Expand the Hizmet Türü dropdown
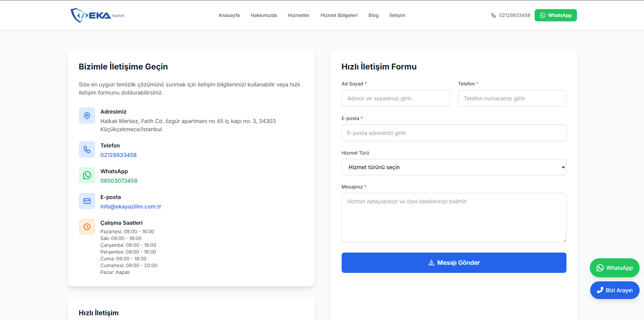The image size is (644, 320). pyautogui.click(x=454, y=167)
